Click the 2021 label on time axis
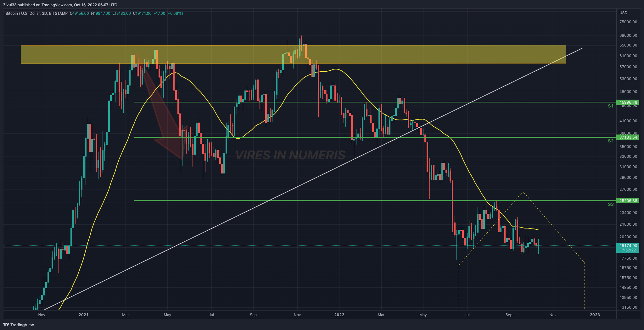Image resolution: width=644 pixels, height=330 pixels. point(83,315)
